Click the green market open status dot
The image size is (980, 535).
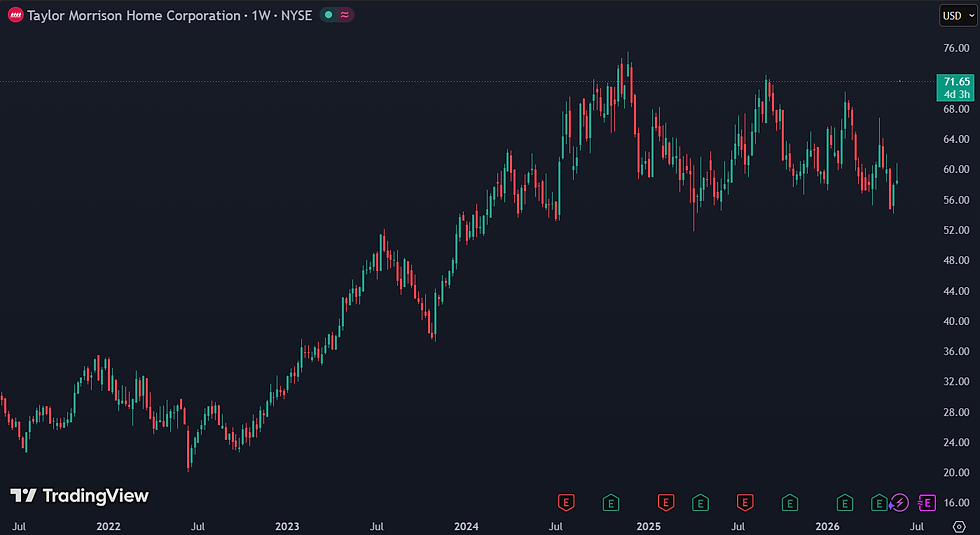[329, 15]
